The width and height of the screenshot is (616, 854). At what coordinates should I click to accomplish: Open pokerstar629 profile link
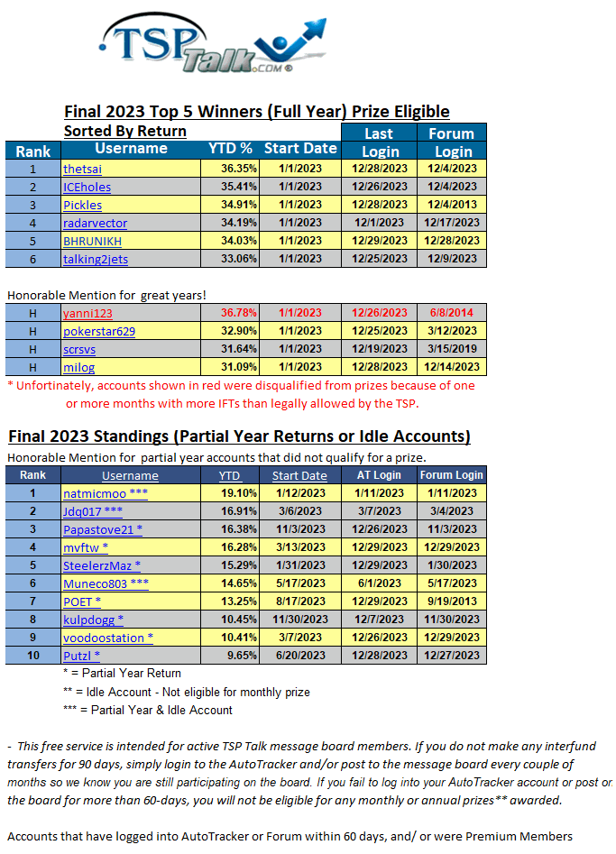coord(99,331)
